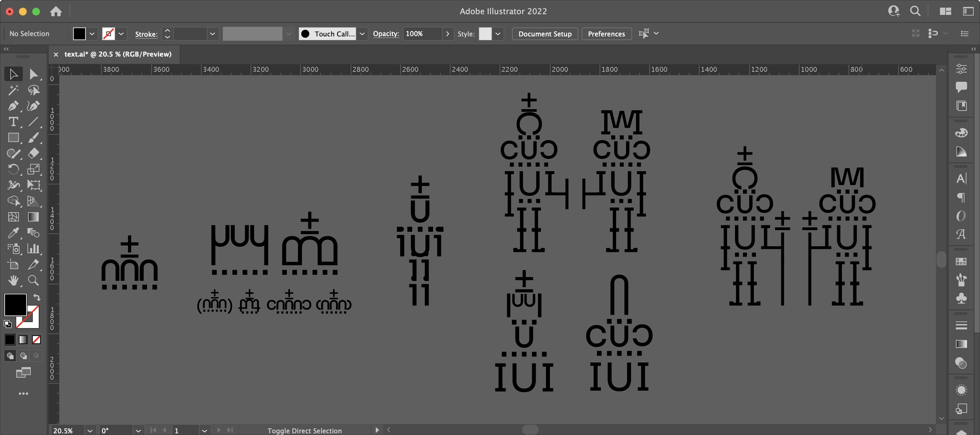Open the graphic Style dropdown
Image resolution: width=980 pixels, height=435 pixels.
coord(498,34)
